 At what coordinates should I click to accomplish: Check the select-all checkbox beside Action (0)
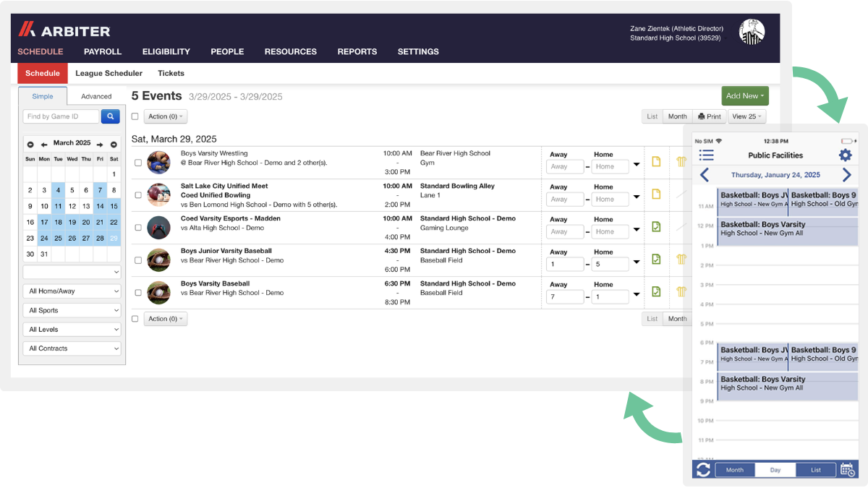point(135,116)
